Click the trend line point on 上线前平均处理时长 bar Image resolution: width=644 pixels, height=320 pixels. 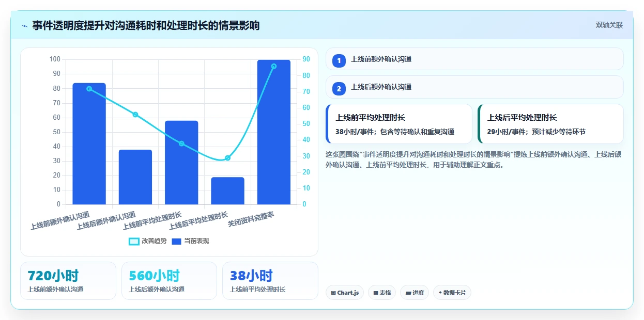(x=181, y=143)
